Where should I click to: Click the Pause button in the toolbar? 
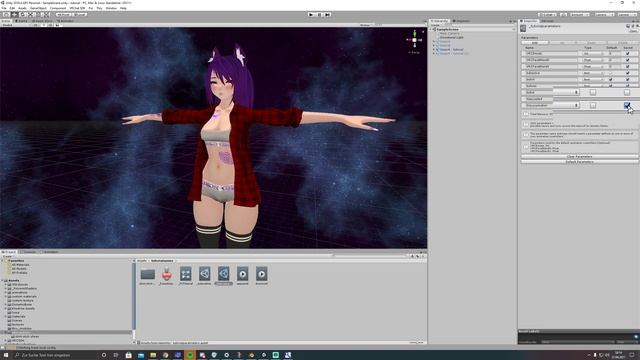pos(320,14)
